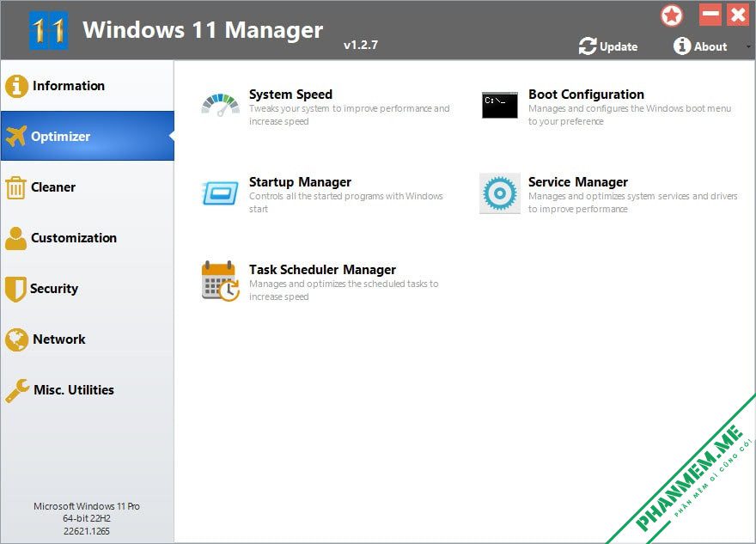Click the Information sidebar icon
756x544 pixels.
tap(16, 86)
